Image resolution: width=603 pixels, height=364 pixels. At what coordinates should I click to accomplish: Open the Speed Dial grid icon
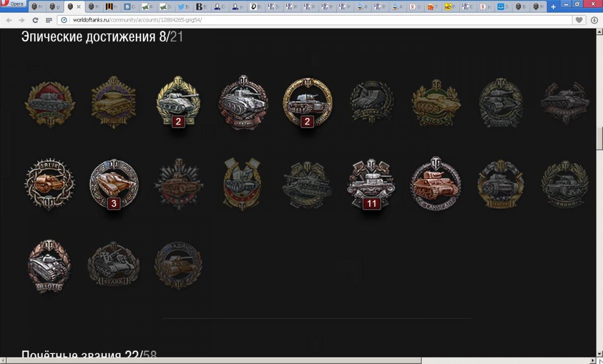pos(49,20)
